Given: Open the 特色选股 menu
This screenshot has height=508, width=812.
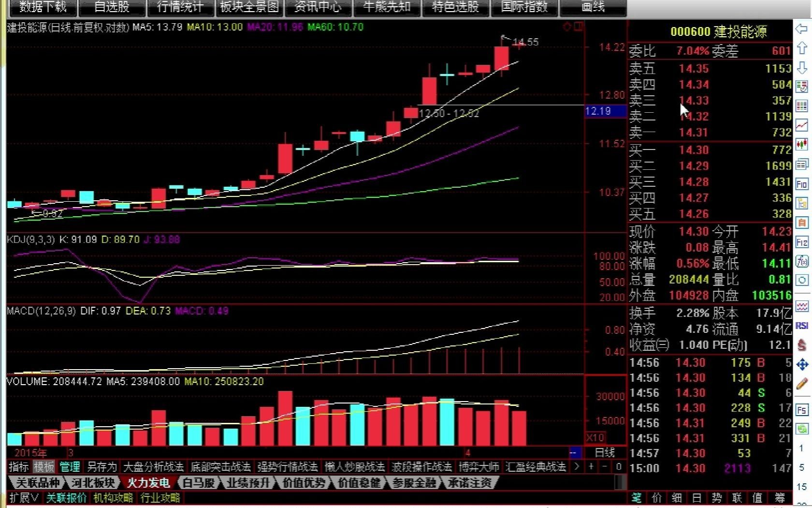Looking at the screenshot, I should pyautogui.click(x=455, y=7).
